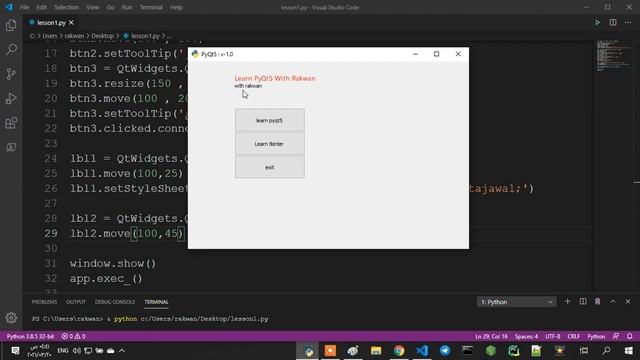Show hidden tray icons chevron

pyautogui.click(x=122, y=351)
